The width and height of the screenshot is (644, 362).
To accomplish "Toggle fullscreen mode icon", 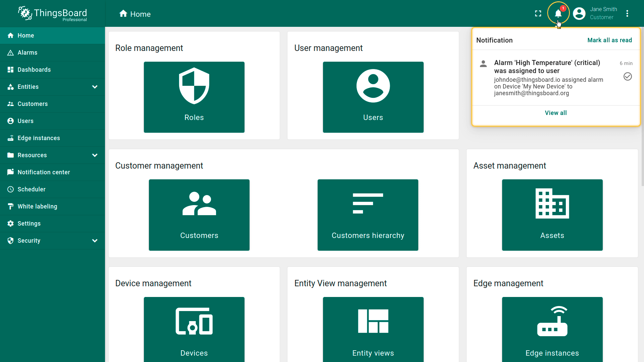I will [x=538, y=14].
